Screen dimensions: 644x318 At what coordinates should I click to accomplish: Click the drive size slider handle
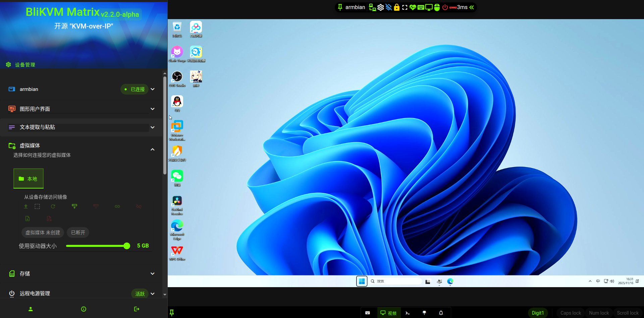click(127, 246)
